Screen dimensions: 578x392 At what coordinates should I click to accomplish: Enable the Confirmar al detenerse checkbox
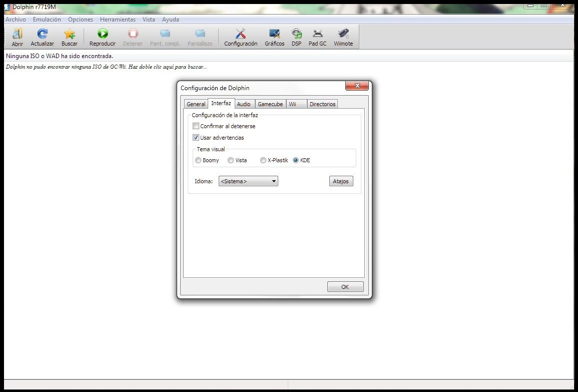coord(196,126)
